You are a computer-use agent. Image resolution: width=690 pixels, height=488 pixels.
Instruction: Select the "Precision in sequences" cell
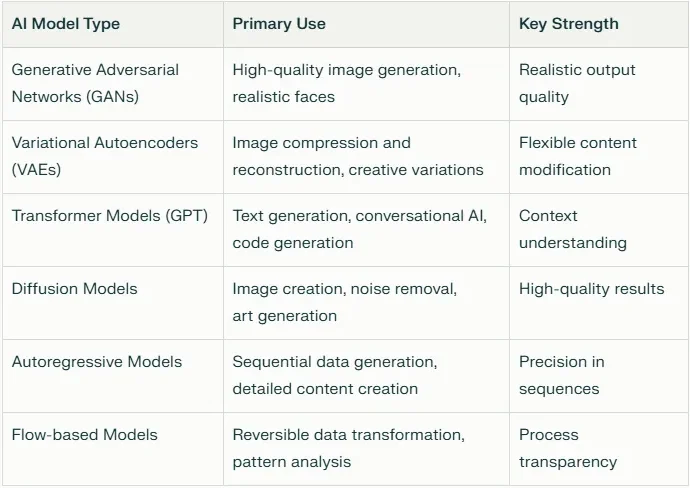pyautogui.click(x=562, y=375)
